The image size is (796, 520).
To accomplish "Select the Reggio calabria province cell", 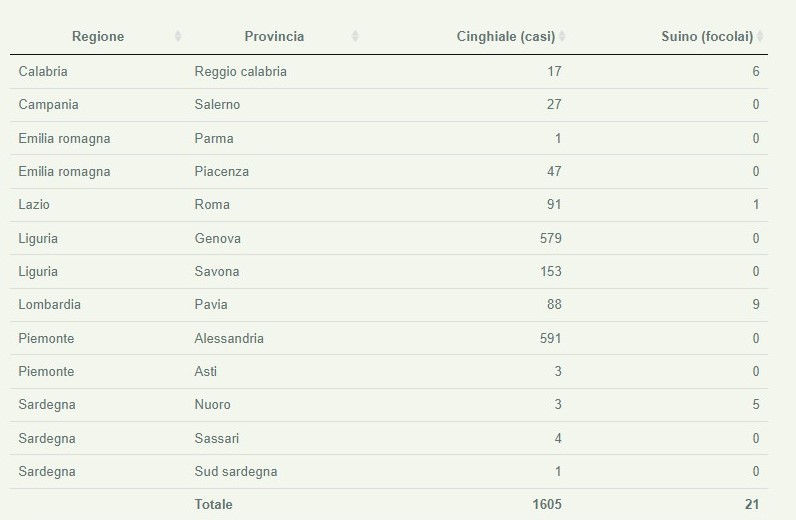I will click(x=240, y=72).
